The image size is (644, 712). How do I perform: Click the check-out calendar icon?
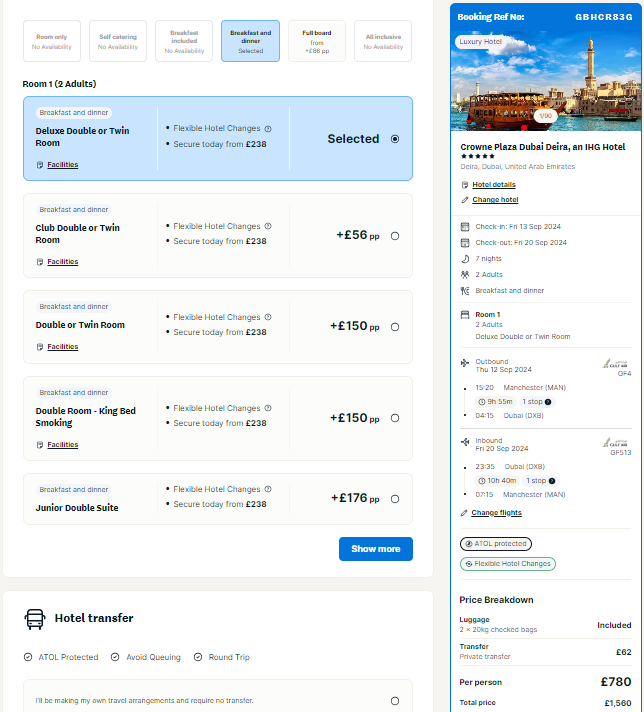tap(465, 243)
